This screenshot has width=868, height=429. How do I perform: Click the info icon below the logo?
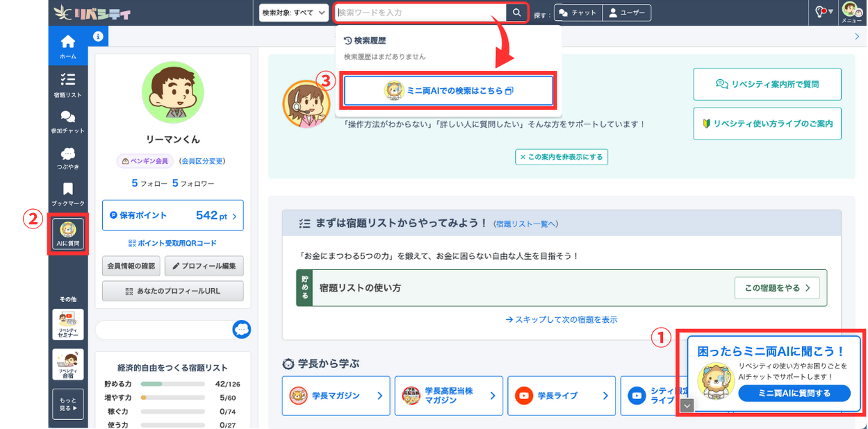coord(98,36)
